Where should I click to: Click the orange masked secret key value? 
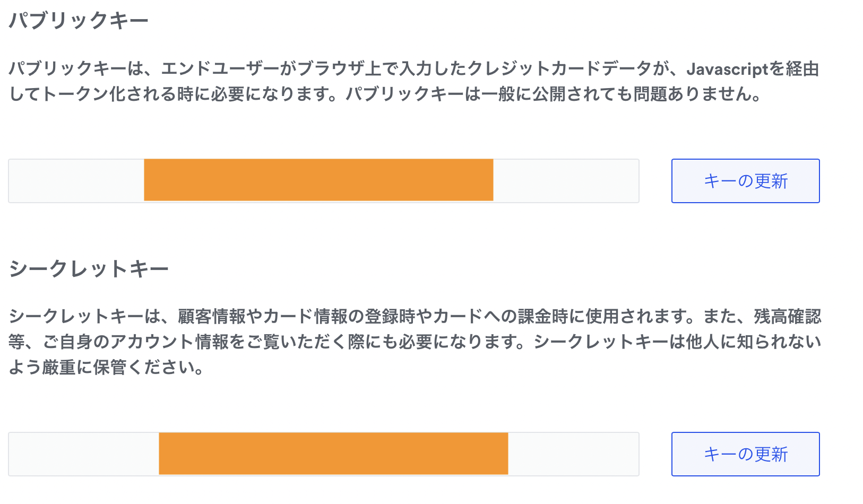[x=333, y=454]
